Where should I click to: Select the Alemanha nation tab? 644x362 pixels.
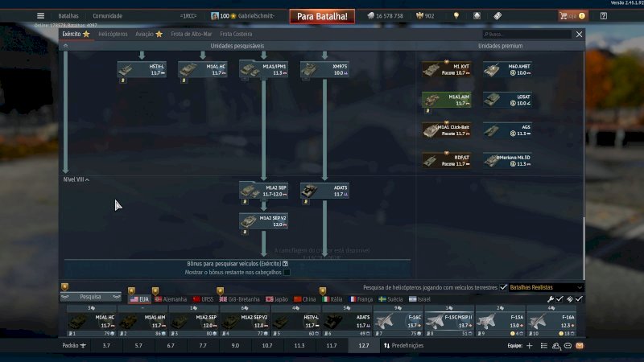click(169, 299)
